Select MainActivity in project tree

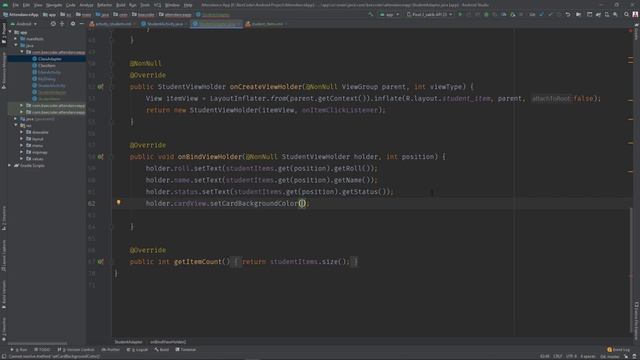49,72
